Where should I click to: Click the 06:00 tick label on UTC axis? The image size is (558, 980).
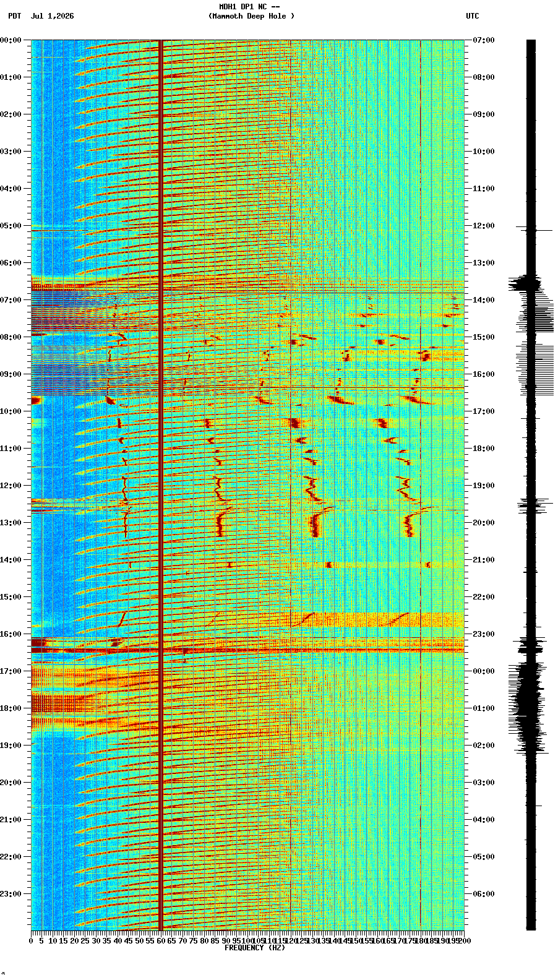click(x=484, y=894)
